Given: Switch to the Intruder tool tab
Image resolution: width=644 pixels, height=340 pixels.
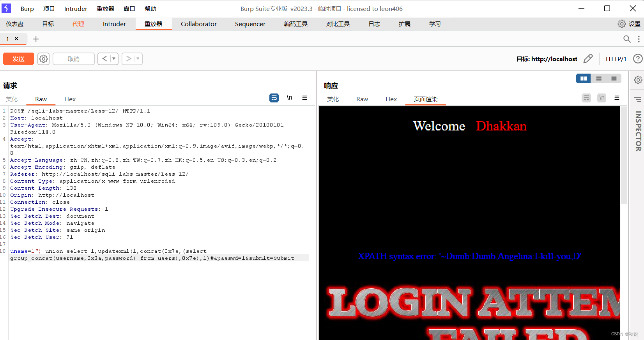Looking at the screenshot, I should point(114,24).
